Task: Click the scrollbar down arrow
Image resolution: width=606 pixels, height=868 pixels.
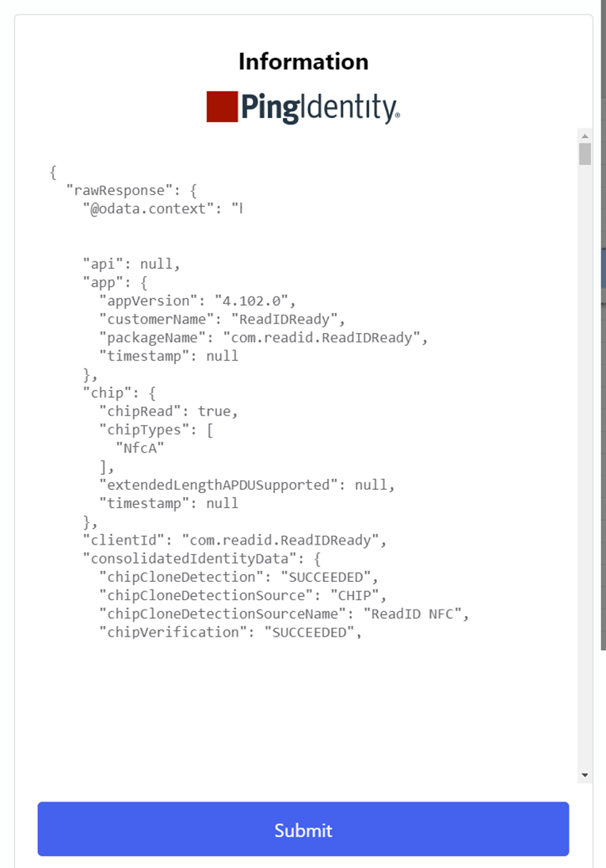Action: [585, 775]
